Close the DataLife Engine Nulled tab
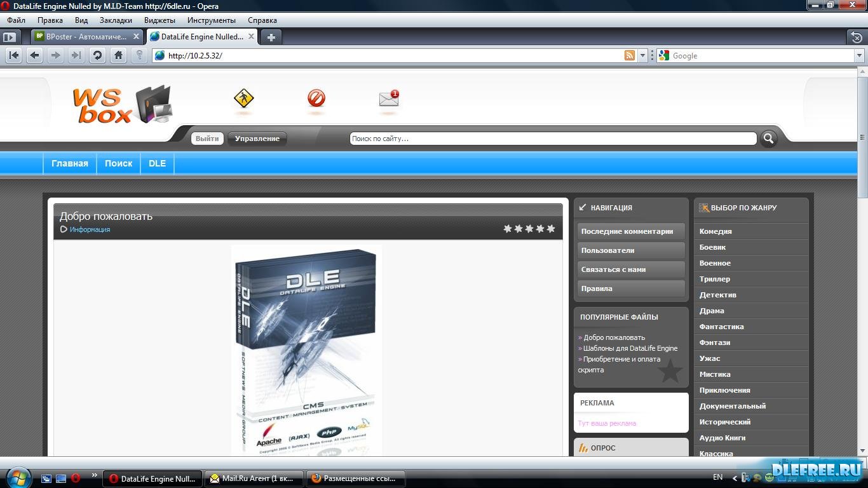868x488 pixels. pos(252,37)
